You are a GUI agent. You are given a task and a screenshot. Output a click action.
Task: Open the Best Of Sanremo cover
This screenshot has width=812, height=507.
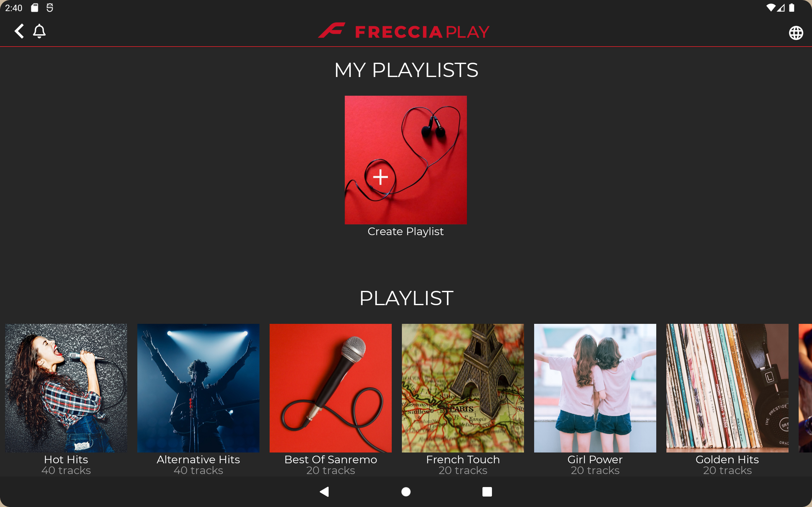tap(331, 388)
